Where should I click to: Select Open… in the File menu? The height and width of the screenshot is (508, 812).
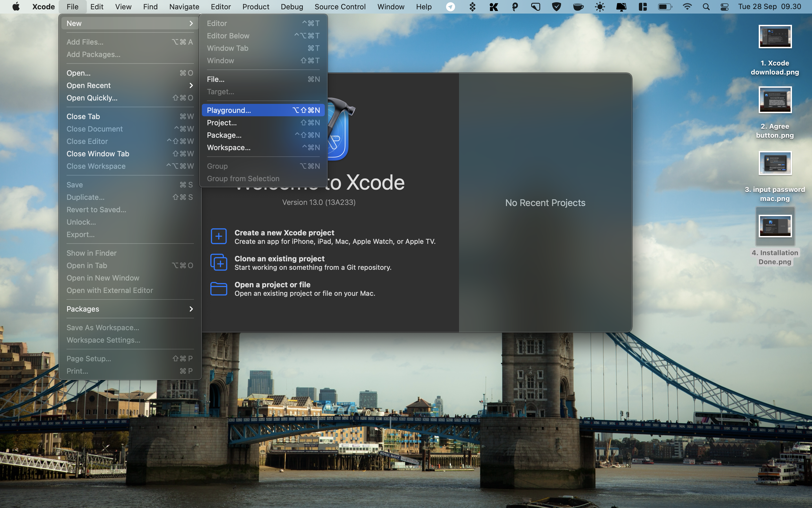click(130, 73)
